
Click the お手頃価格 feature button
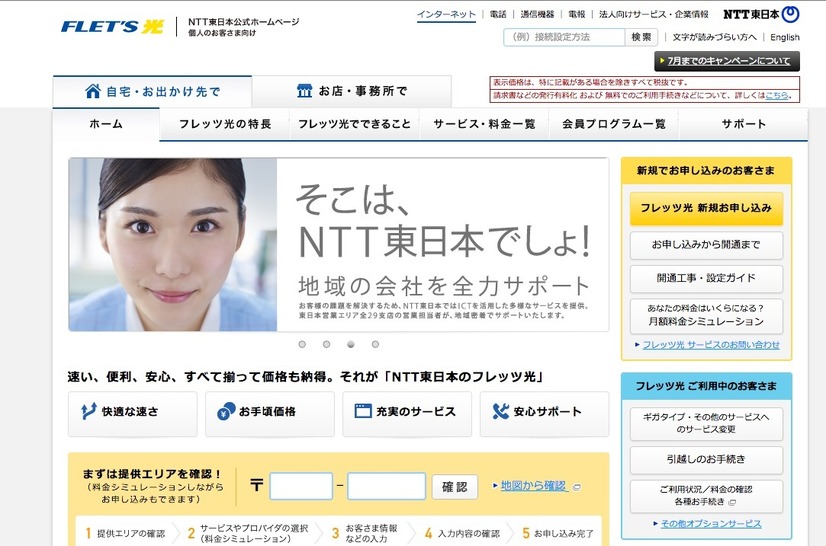tap(270, 413)
